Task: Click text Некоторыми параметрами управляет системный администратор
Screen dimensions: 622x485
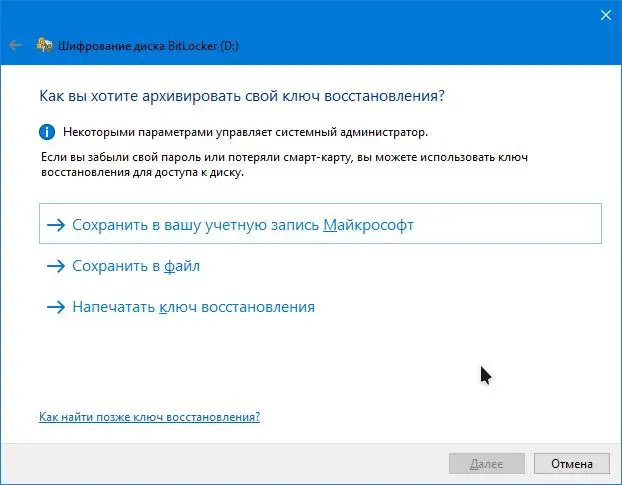Action: [x=245, y=132]
